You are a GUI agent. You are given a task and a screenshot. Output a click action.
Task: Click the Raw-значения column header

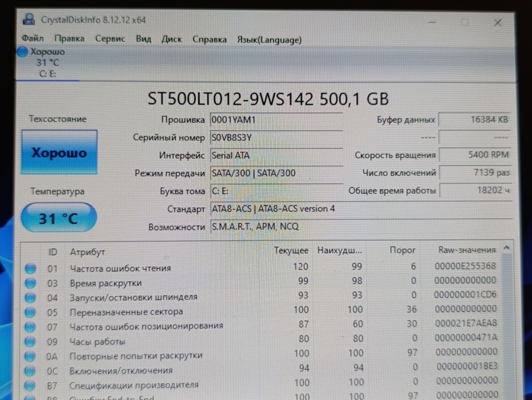pyautogui.click(x=467, y=250)
